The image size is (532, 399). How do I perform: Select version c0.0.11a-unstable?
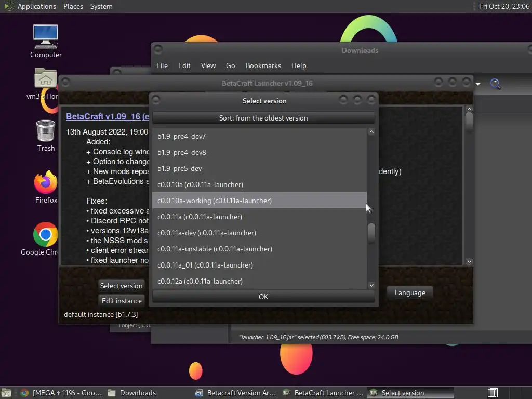[x=259, y=249]
